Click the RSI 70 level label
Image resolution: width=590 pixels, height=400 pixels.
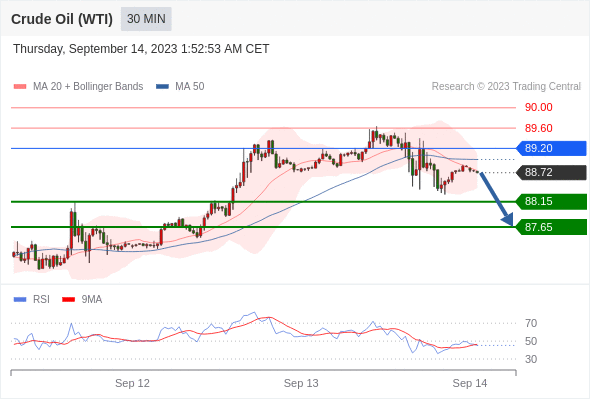pos(531,323)
